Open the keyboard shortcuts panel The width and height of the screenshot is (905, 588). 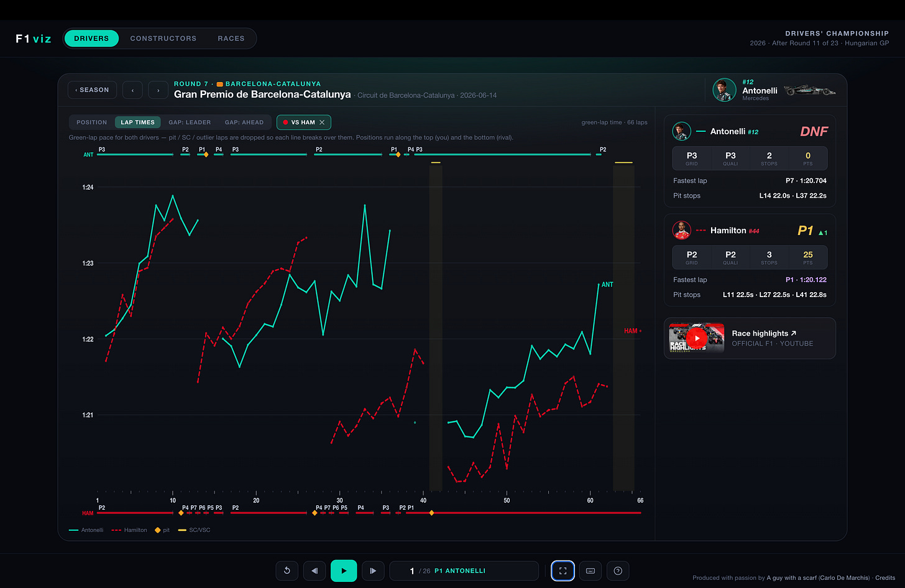[590, 571]
